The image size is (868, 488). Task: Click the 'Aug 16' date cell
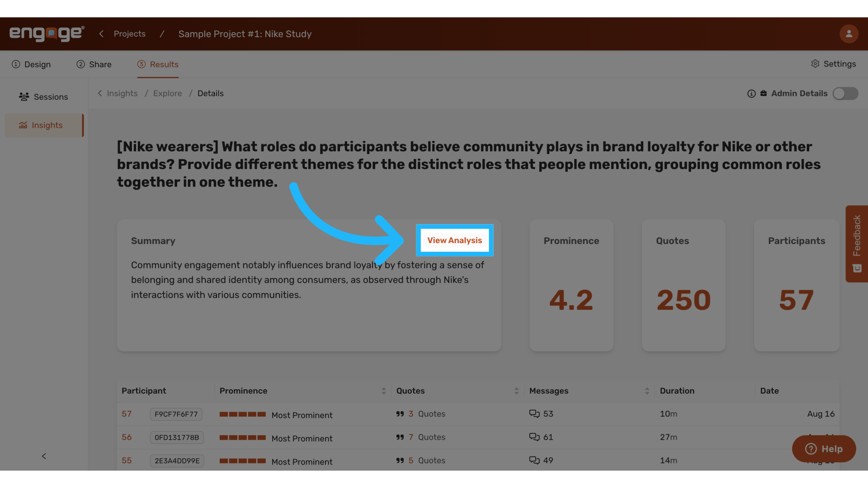[821, 414]
